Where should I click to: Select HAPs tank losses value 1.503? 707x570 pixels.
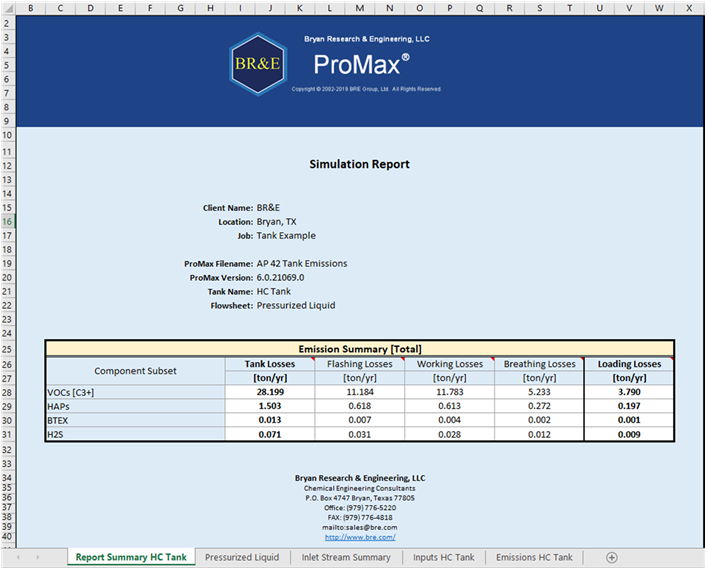point(270,406)
